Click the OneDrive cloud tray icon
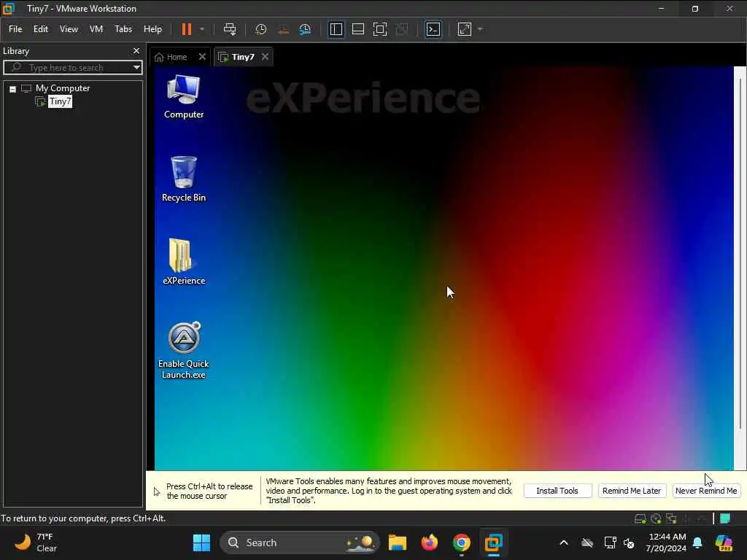This screenshot has height=560, width=747. tap(587, 542)
